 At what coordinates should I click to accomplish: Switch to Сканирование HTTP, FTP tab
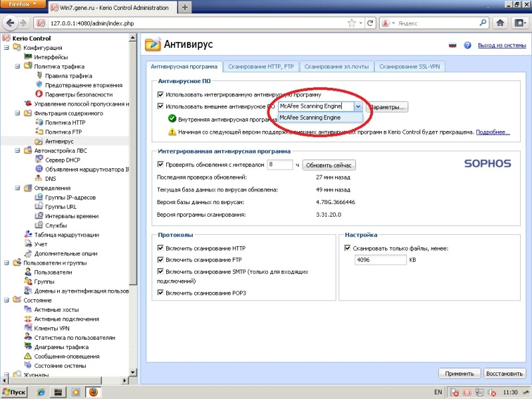[261, 66]
